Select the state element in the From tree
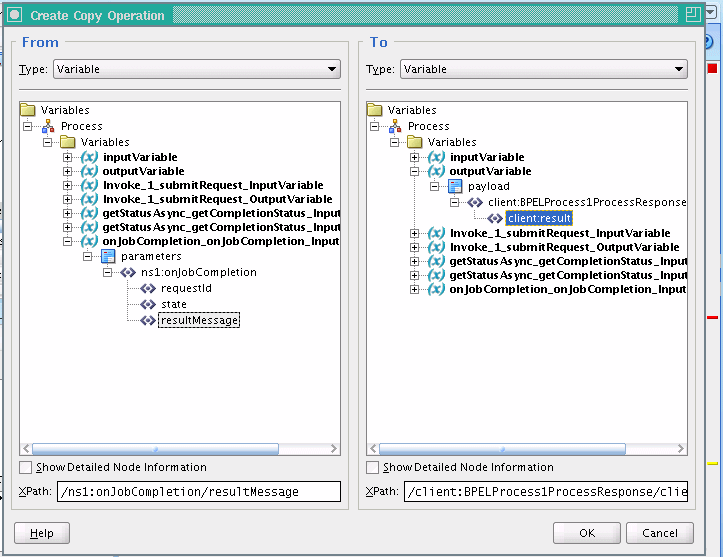Screen dimensions: 723x557 [174, 304]
